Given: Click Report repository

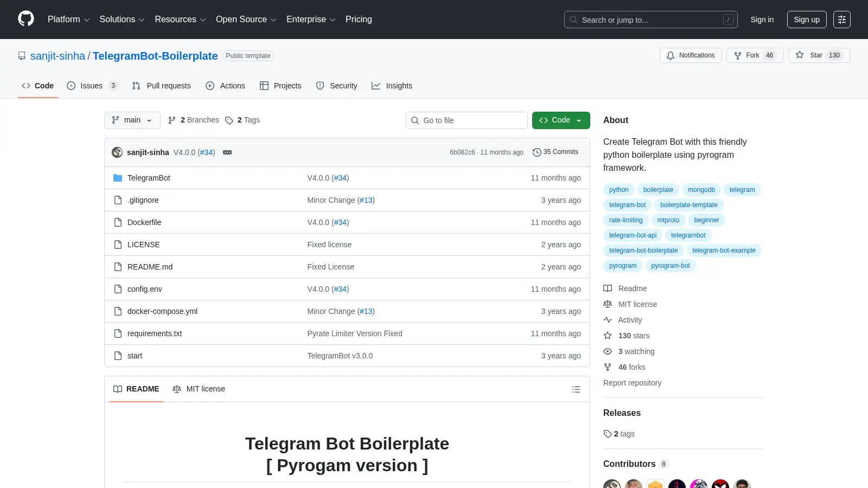Looking at the screenshot, I should pyautogui.click(x=632, y=383).
